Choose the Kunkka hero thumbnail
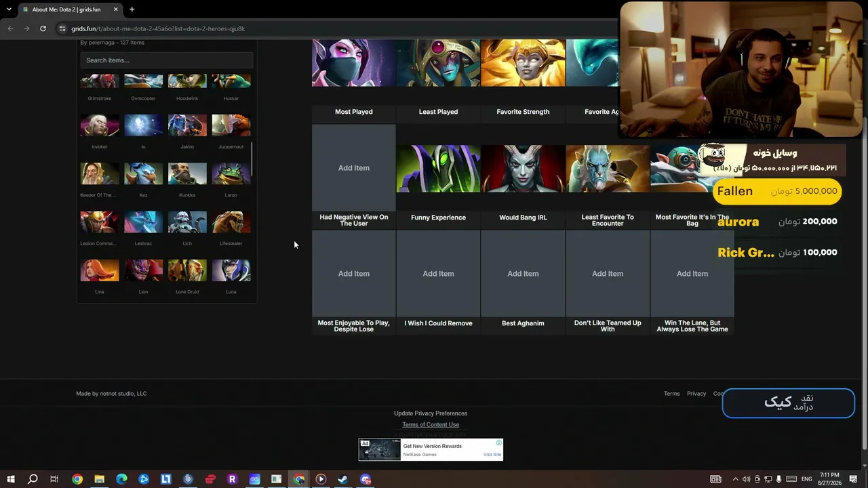 [187, 174]
